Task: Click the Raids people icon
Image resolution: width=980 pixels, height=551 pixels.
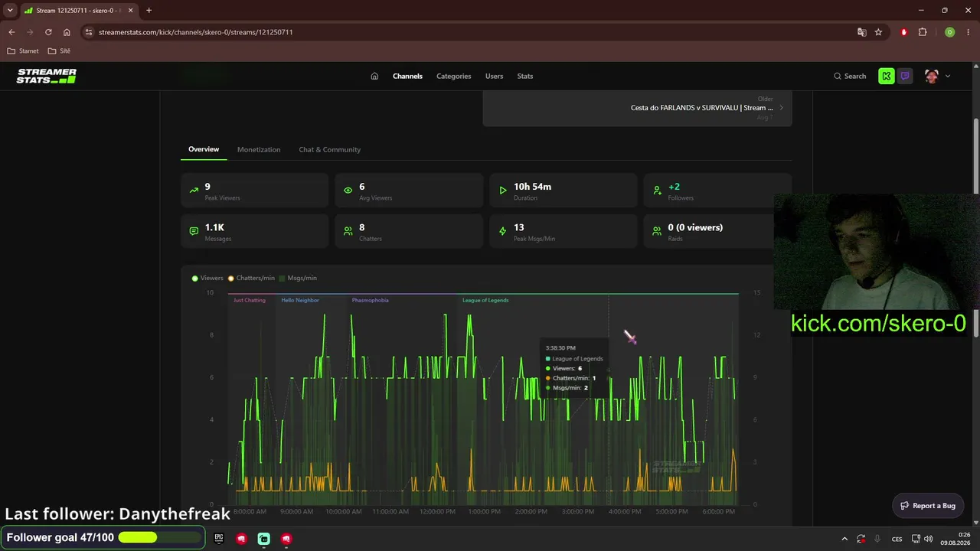Action: (x=657, y=231)
